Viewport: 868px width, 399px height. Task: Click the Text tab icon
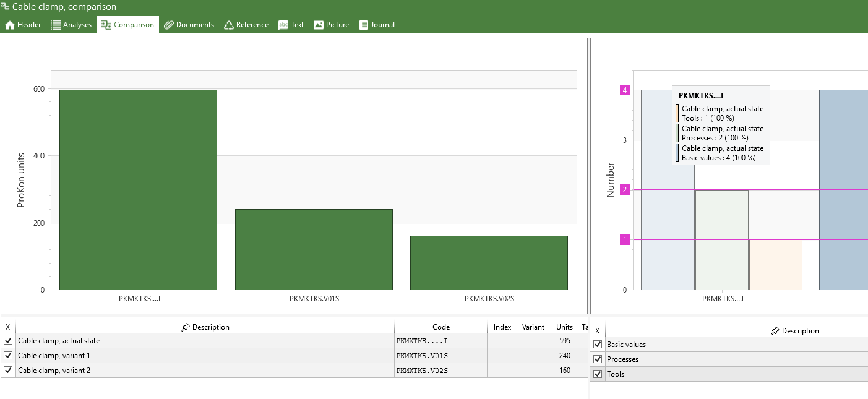coord(283,25)
